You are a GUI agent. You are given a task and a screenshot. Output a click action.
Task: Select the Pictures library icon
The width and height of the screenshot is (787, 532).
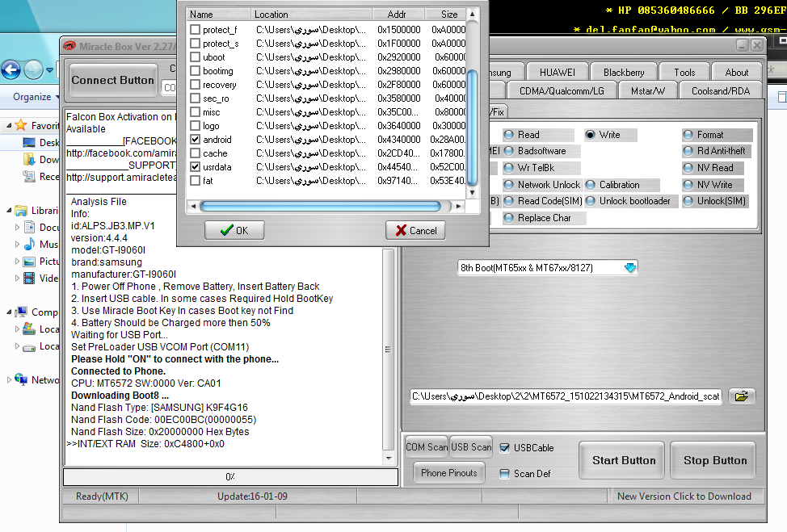click(x=30, y=262)
